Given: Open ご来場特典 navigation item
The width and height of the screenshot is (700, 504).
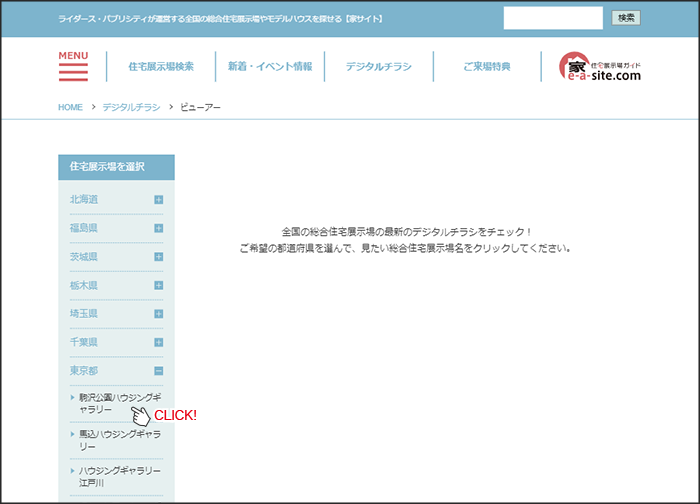Looking at the screenshot, I should coord(487,67).
